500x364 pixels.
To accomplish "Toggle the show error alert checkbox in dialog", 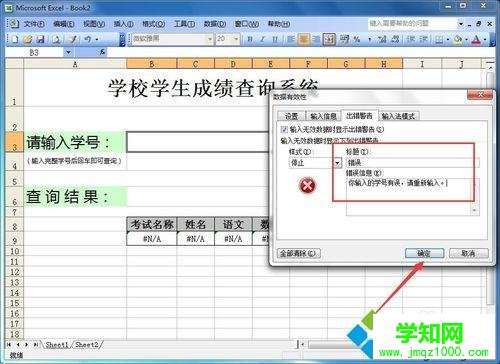I will [x=284, y=129].
